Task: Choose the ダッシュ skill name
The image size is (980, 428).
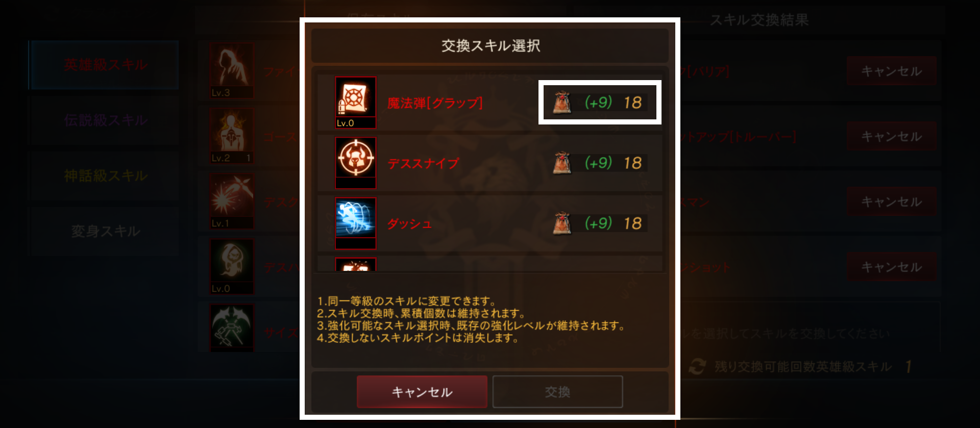Action: (409, 223)
